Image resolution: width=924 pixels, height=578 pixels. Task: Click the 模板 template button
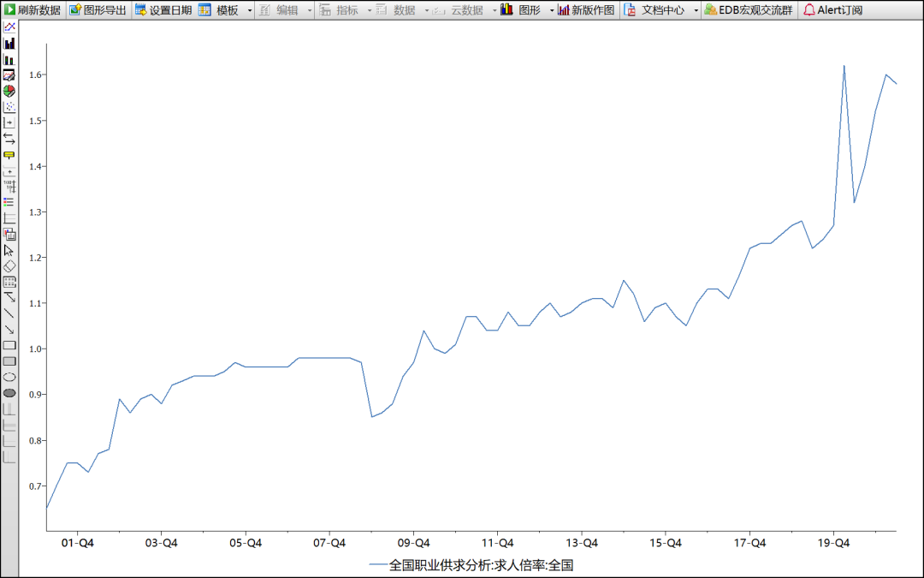(x=221, y=10)
